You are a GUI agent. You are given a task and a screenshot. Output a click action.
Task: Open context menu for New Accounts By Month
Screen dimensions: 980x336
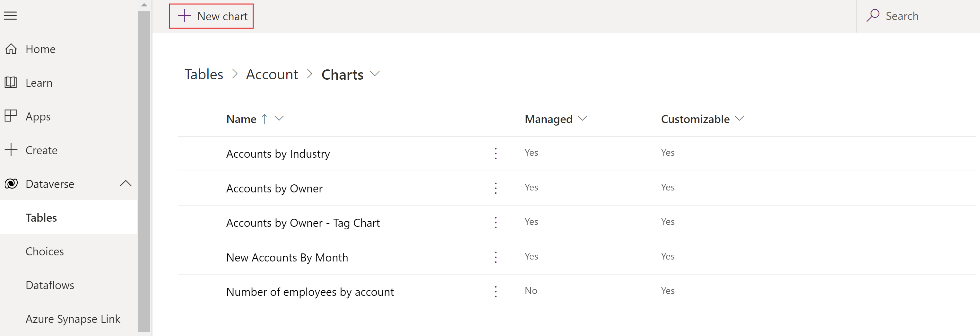[495, 257]
